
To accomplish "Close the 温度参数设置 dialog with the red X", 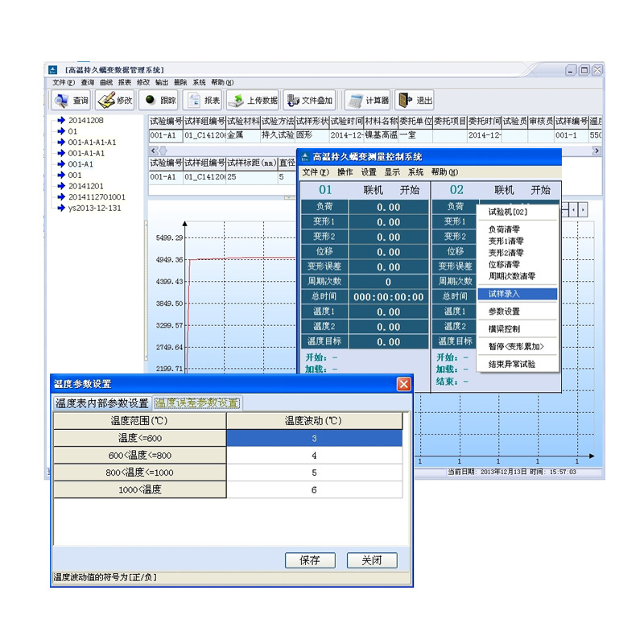I will [404, 384].
